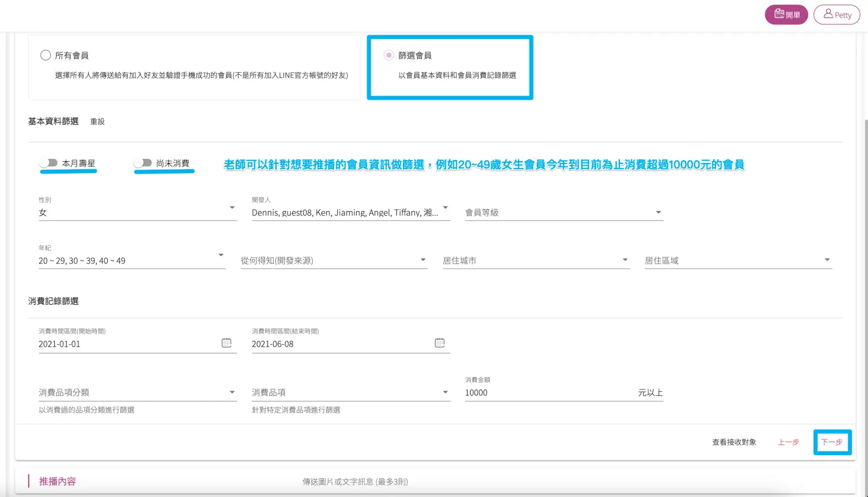Expand the 會員等級 dropdown
Viewport: 868px width, 497px height.
click(x=563, y=213)
